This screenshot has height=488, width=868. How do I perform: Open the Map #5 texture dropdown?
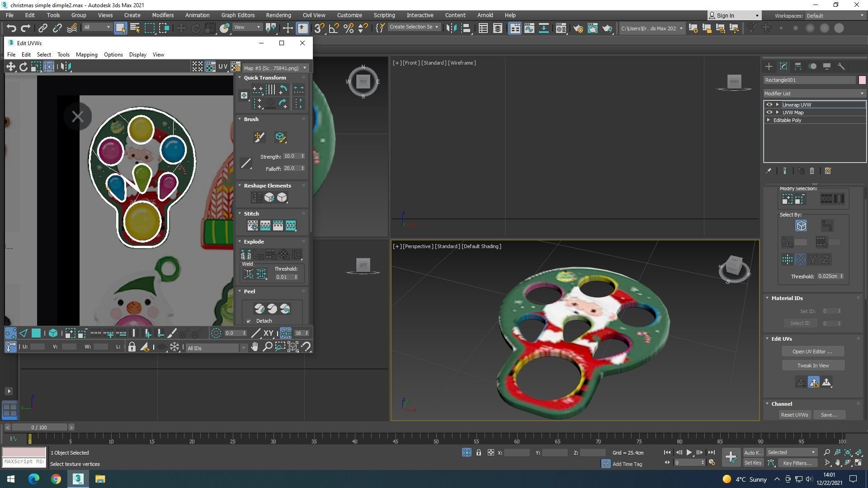(x=274, y=68)
